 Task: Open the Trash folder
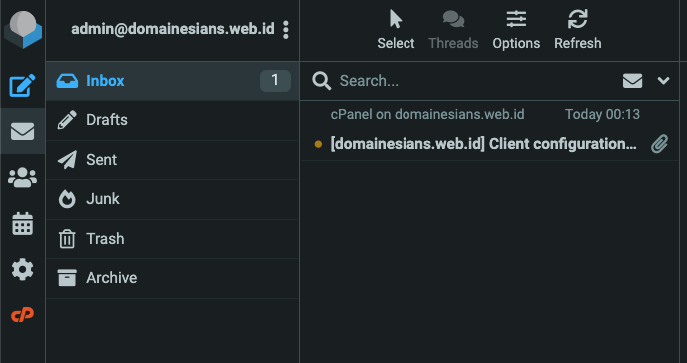(173, 239)
